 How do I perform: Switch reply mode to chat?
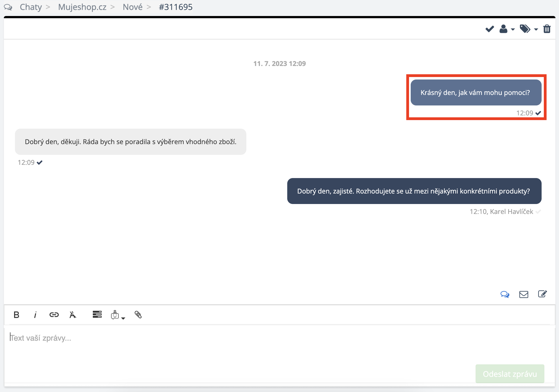click(505, 294)
